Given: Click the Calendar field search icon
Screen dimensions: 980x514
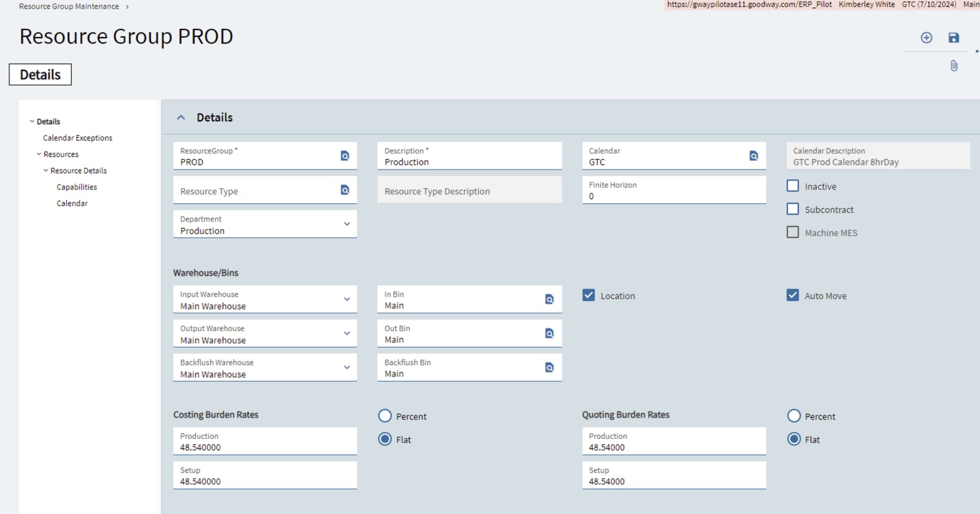Looking at the screenshot, I should (x=753, y=156).
